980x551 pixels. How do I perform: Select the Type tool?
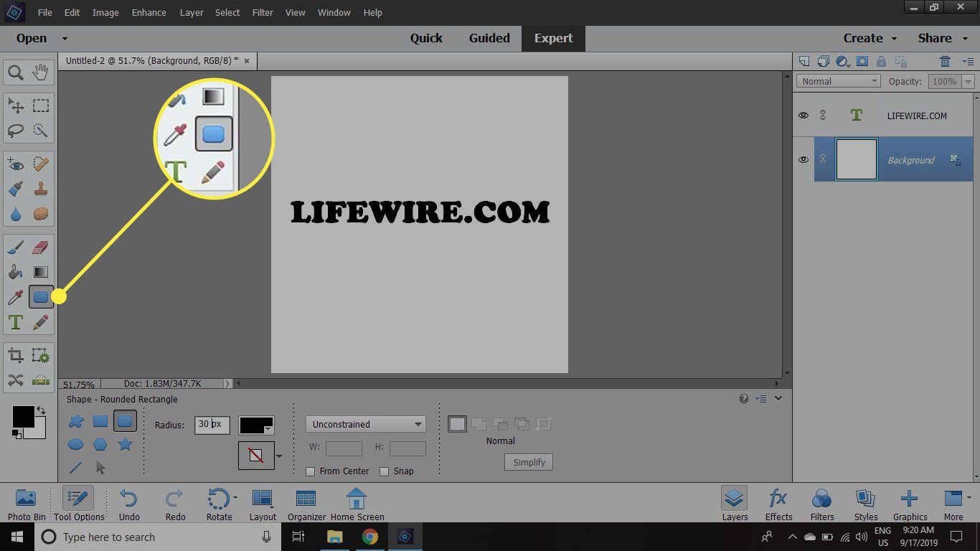click(x=15, y=322)
